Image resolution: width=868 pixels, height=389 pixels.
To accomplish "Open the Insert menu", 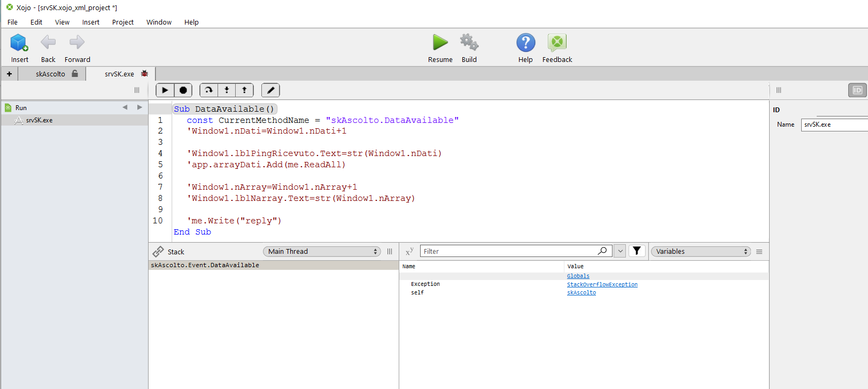I will tap(91, 22).
